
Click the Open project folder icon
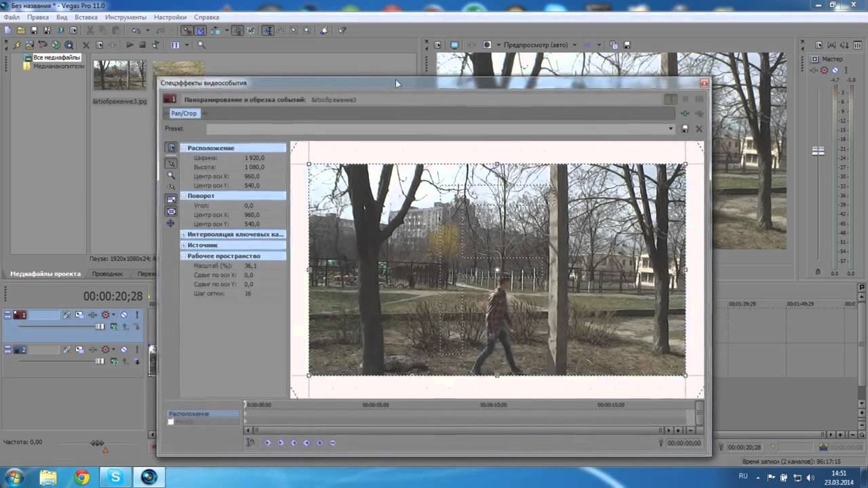point(20,30)
